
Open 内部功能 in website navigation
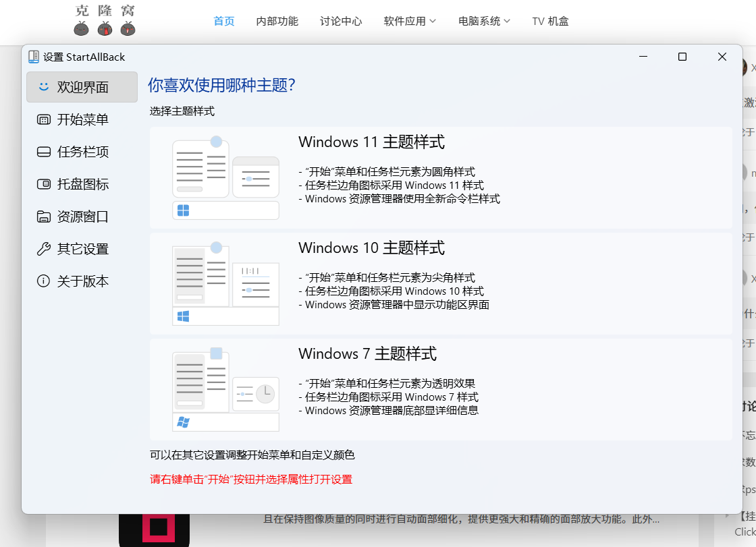277,21
